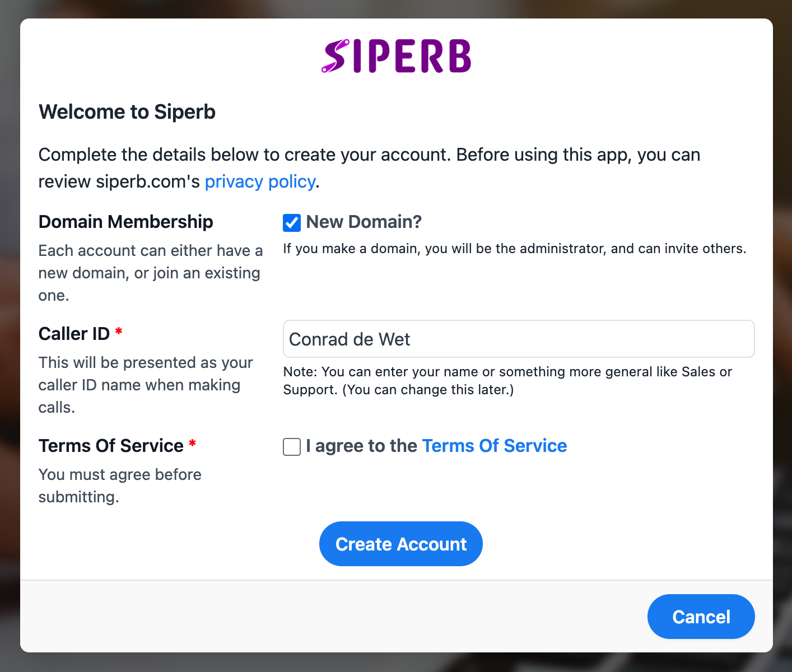Viewport: 792px width, 672px height.
Task: Click the red asterisk beside Terms Of Service
Action: pos(192,444)
